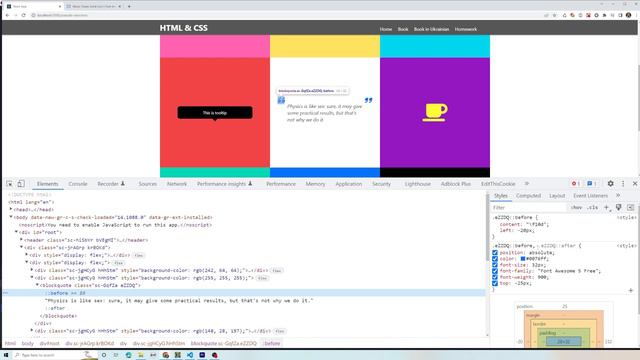Click the highlighted opening quote icon
The width and height of the screenshot is (640, 360).
[x=281, y=100]
